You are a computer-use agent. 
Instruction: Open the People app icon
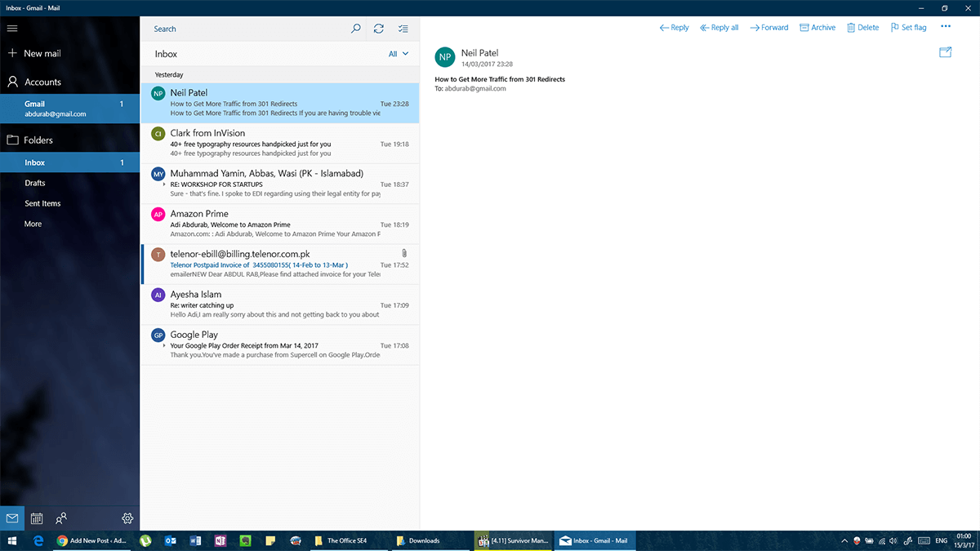61,518
